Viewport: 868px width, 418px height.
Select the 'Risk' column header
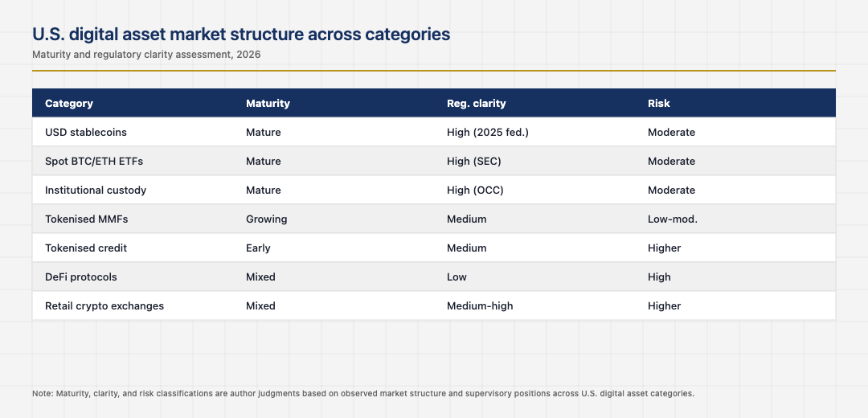click(x=659, y=104)
